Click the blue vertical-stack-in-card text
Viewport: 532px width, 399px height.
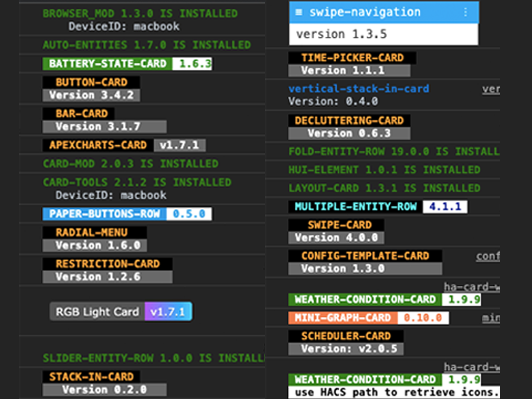pos(358,89)
